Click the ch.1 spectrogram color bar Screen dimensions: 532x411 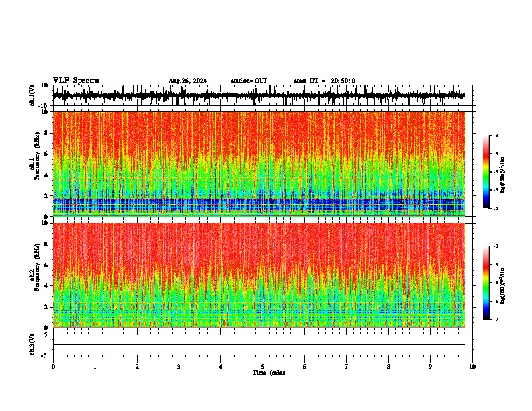pyautogui.click(x=486, y=172)
